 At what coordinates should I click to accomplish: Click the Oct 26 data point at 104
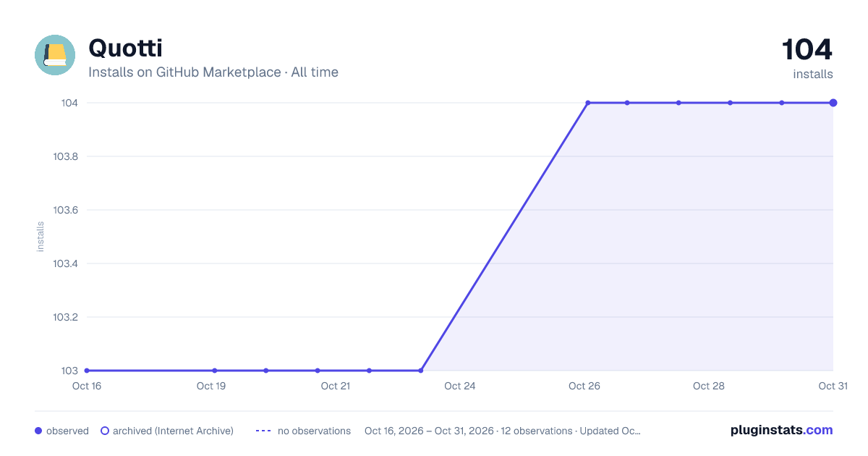(588, 103)
